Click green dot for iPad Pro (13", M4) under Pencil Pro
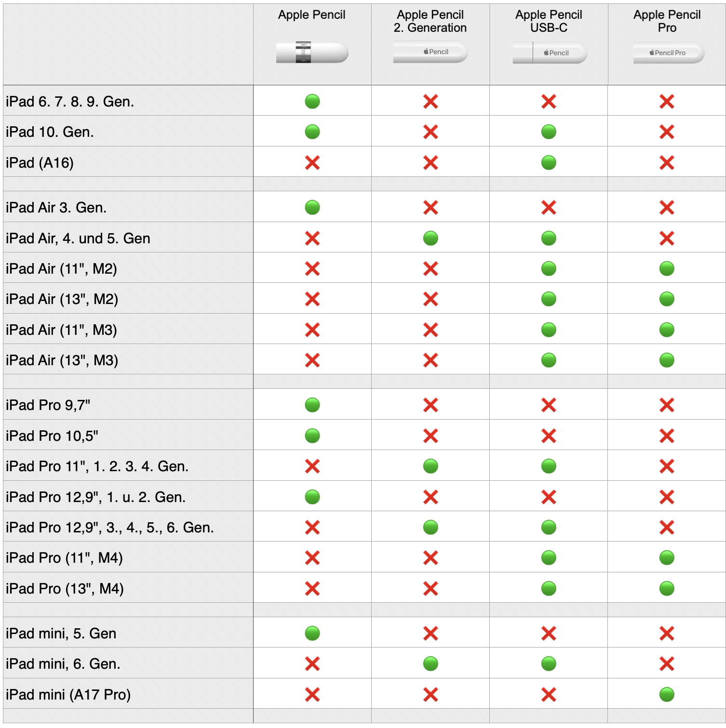 click(x=667, y=588)
